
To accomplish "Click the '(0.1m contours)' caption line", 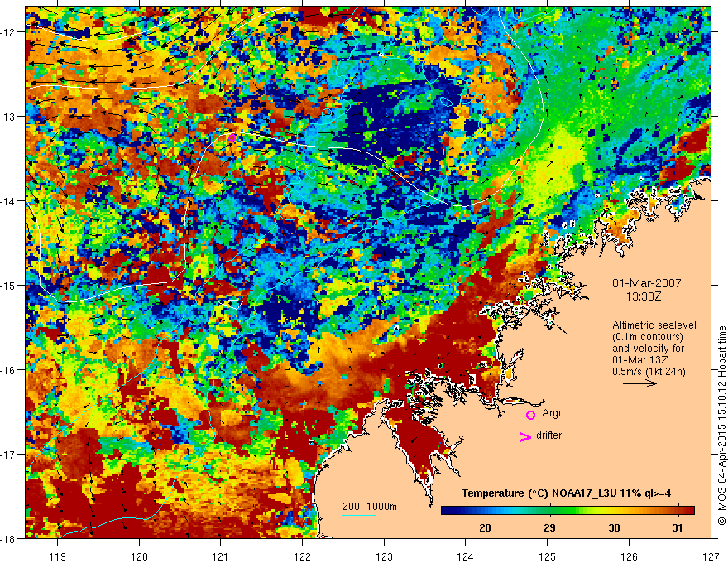I will click(648, 337).
